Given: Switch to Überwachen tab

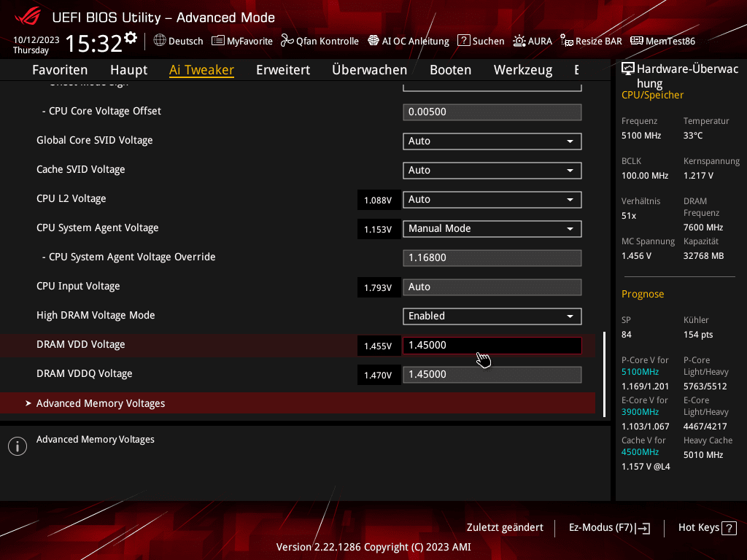Looking at the screenshot, I should 370,70.
